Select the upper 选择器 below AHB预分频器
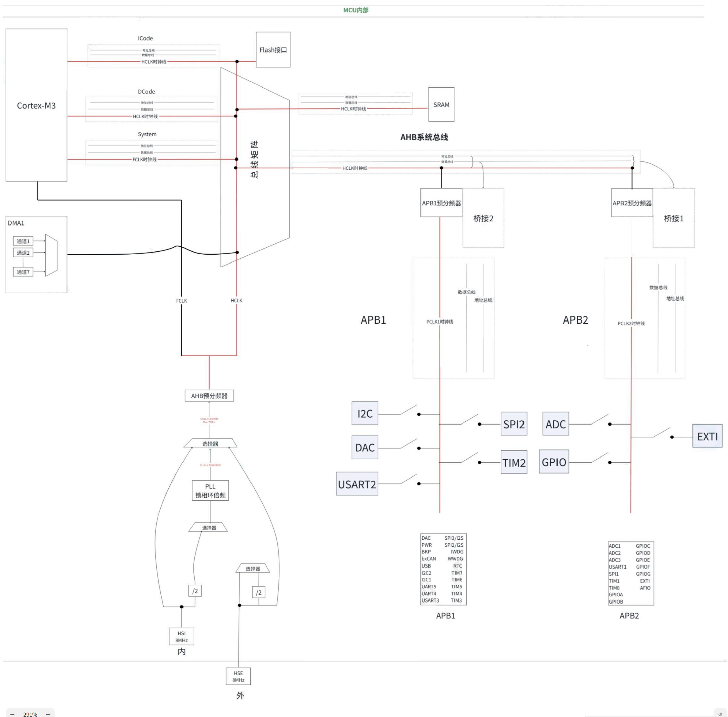Screen dimensions: 728x717 210,443
